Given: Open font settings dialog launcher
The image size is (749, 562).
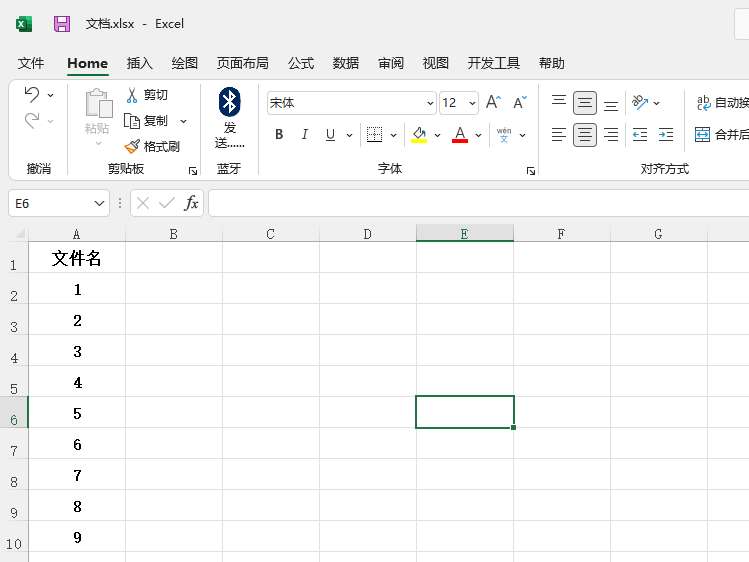Looking at the screenshot, I should pyautogui.click(x=531, y=171).
